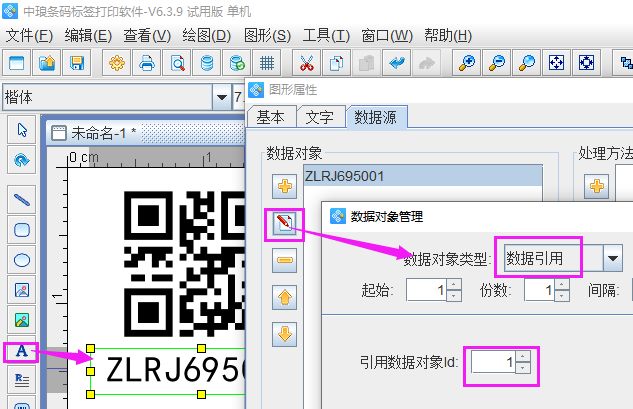Select the rounded rectangle drawing tool
Viewport: 633px width, 409px height.
(21, 230)
